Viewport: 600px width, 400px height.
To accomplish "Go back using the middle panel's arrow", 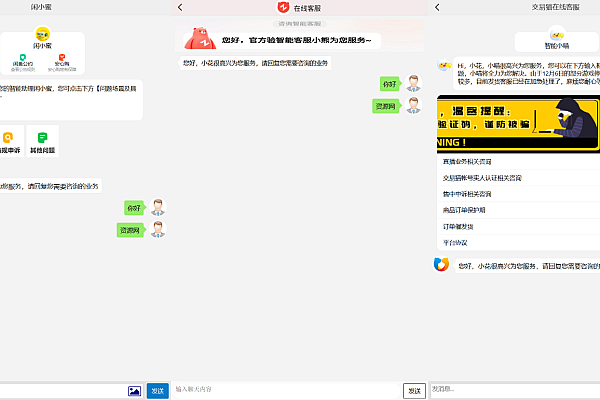I will (x=180, y=7).
